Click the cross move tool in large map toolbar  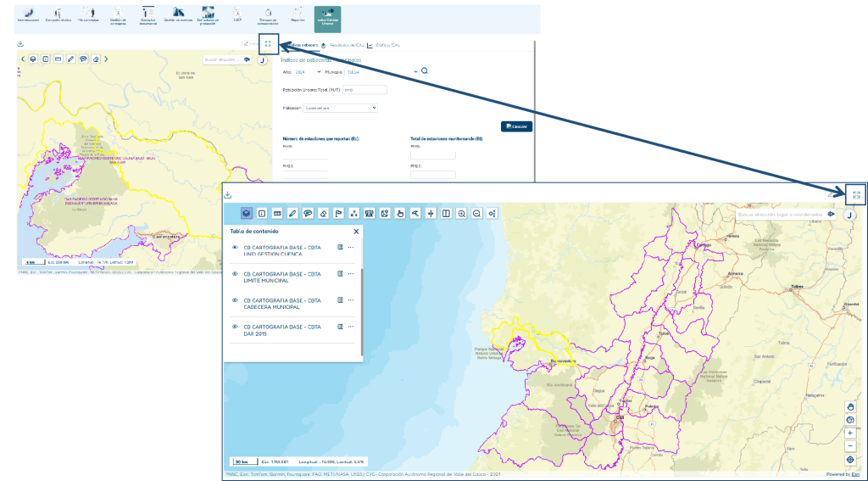[x=431, y=213]
